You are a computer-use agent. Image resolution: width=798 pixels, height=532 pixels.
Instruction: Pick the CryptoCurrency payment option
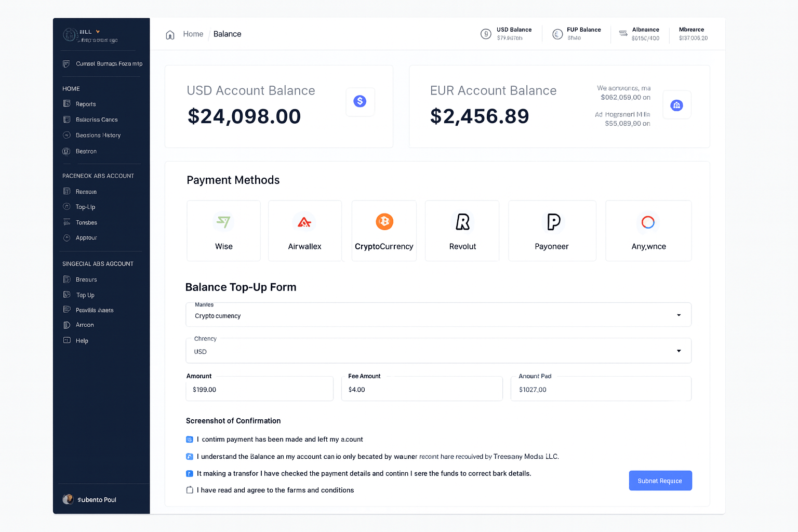(x=384, y=231)
